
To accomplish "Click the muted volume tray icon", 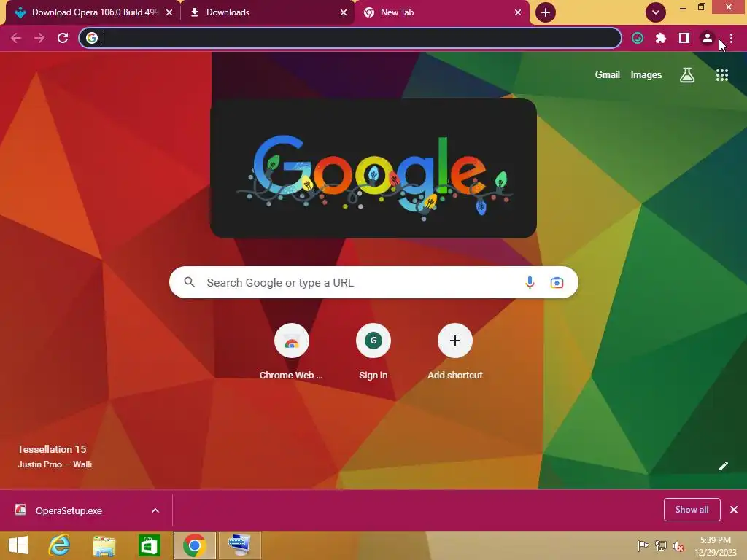I will pos(678,546).
